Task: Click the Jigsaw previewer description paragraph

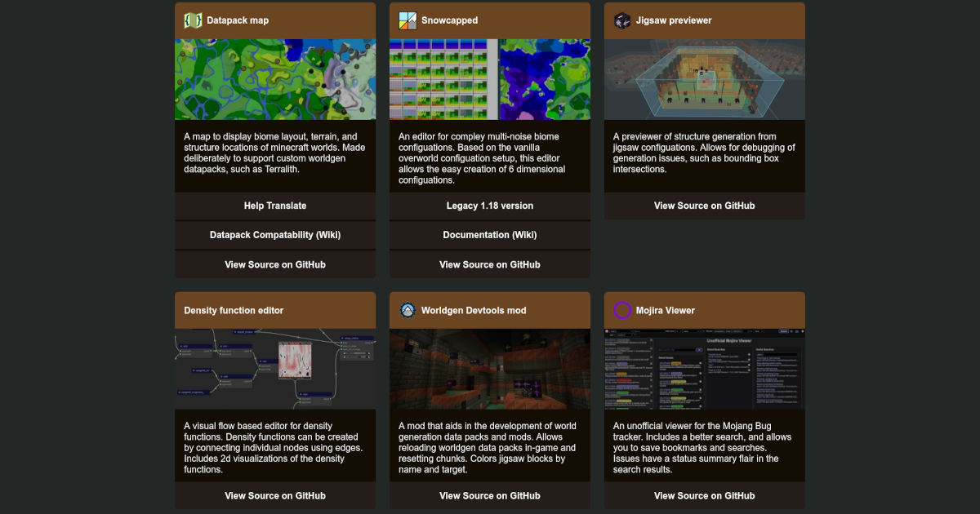Action: point(705,153)
